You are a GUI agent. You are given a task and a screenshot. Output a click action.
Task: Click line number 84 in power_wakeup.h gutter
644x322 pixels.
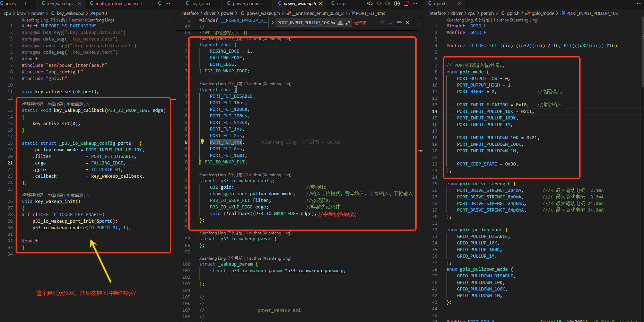point(188,142)
